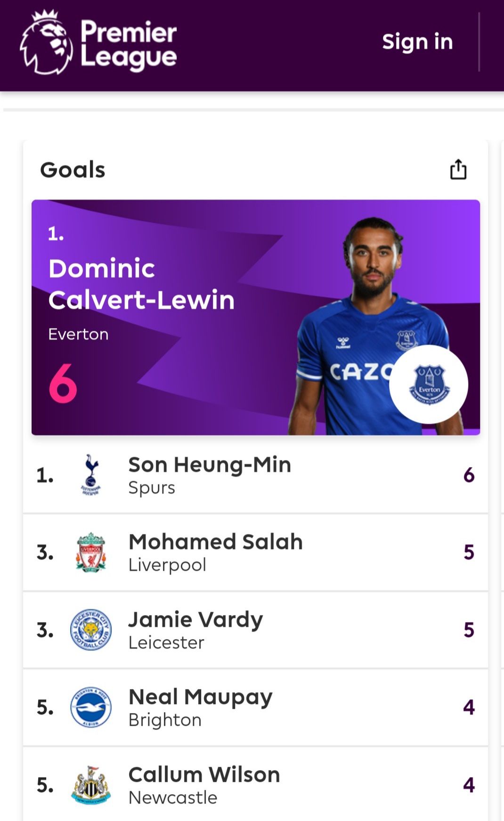The width and height of the screenshot is (504, 821).
Task: Select the Leicester City club crest
Action: (91, 630)
